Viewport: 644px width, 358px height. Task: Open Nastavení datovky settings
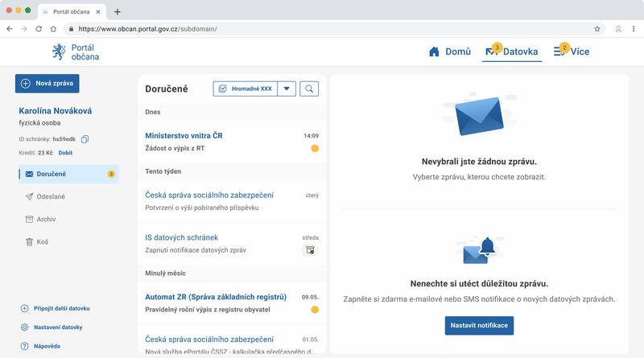(x=58, y=327)
